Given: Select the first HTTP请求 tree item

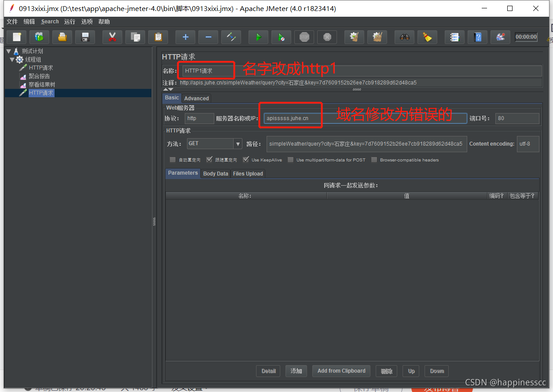Looking at the screenshot, I should click(41, 68).
